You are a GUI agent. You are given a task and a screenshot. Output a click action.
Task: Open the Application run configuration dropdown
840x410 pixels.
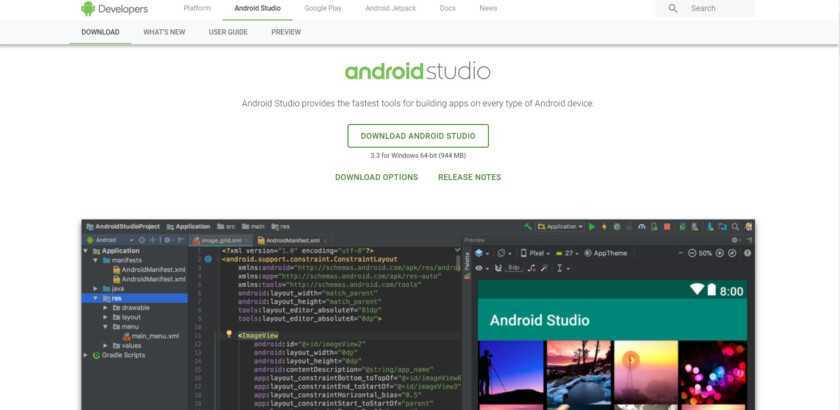[x=560, y=227]
